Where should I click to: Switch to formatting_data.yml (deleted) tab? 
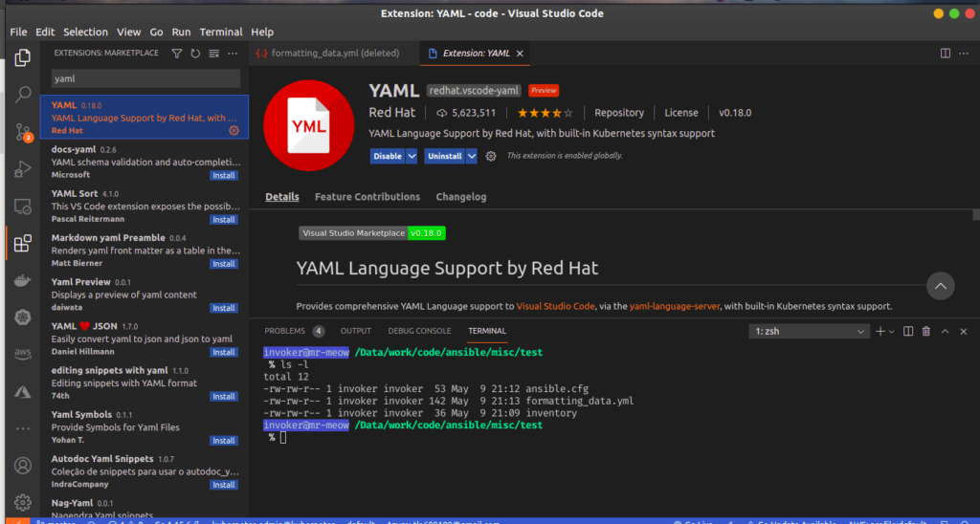tap(334, 54)
